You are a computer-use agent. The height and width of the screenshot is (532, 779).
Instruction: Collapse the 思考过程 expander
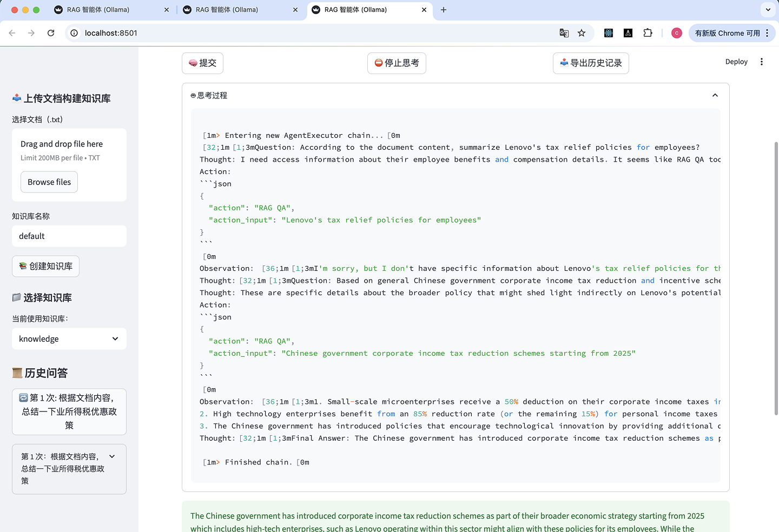[x=715, y=95]
